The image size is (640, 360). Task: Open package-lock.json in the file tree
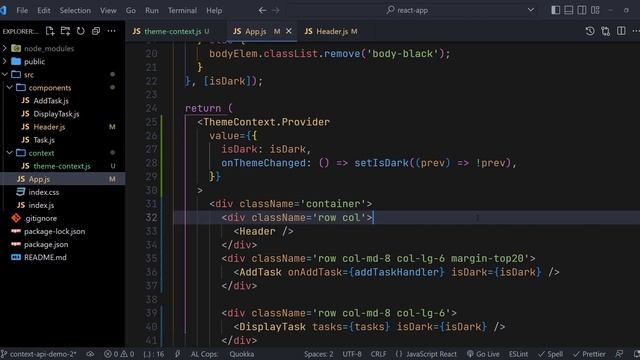click(x=54, y=231)
